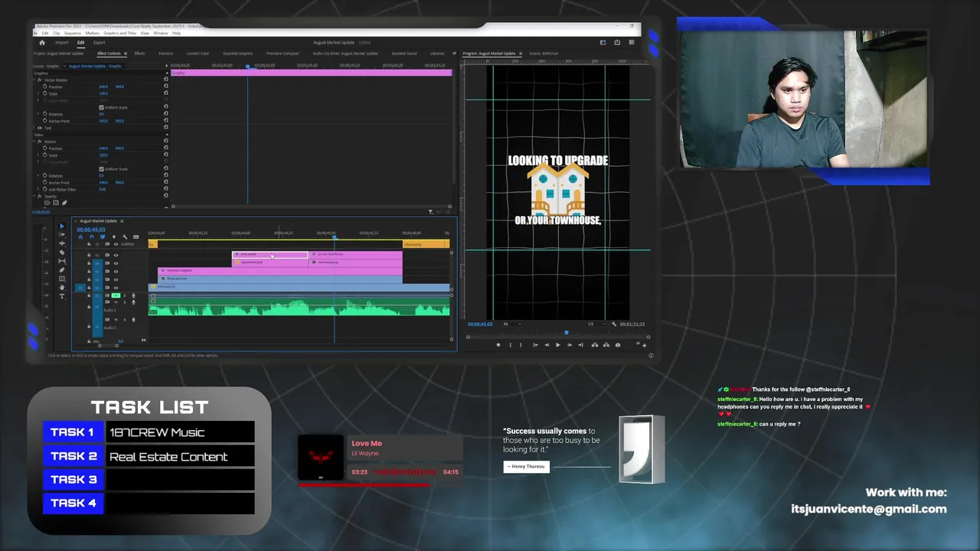This screenshot has width=980, height=551.
Task: Step back one frame in Program monitor
Action: pos(547,345)
